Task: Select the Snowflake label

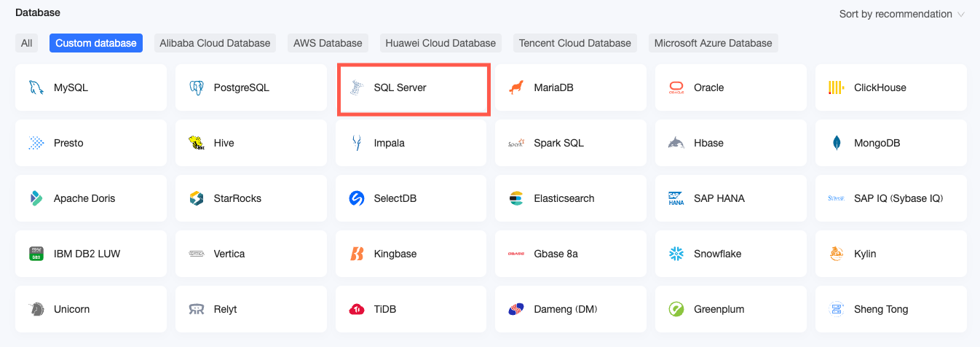Action: (718, 254)
